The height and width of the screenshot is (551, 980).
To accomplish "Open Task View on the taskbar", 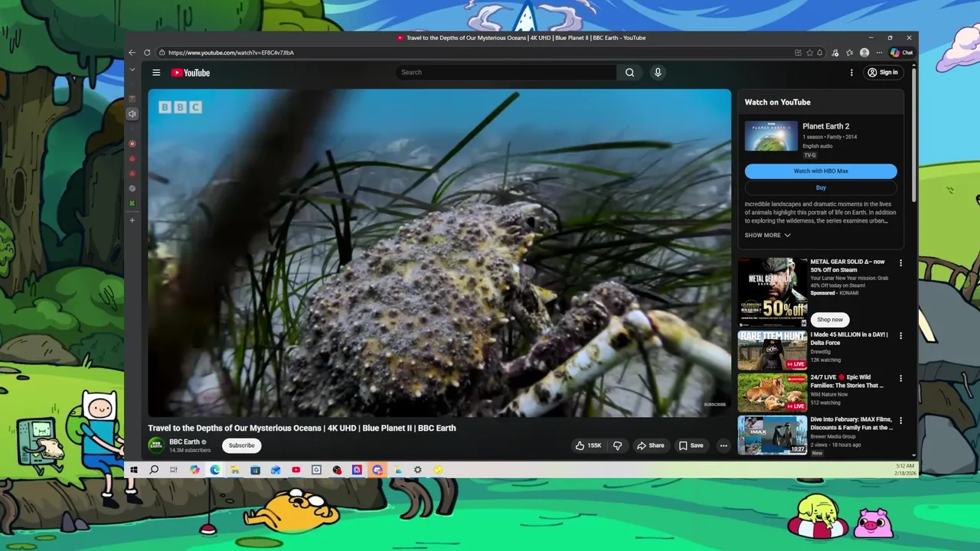I will 174,470.
